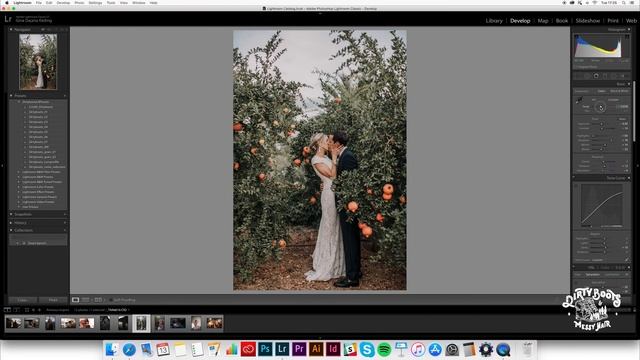640x360 pixels.
Task: Select the first filmstrip thumbnail
Action: (x=13, y=323)
